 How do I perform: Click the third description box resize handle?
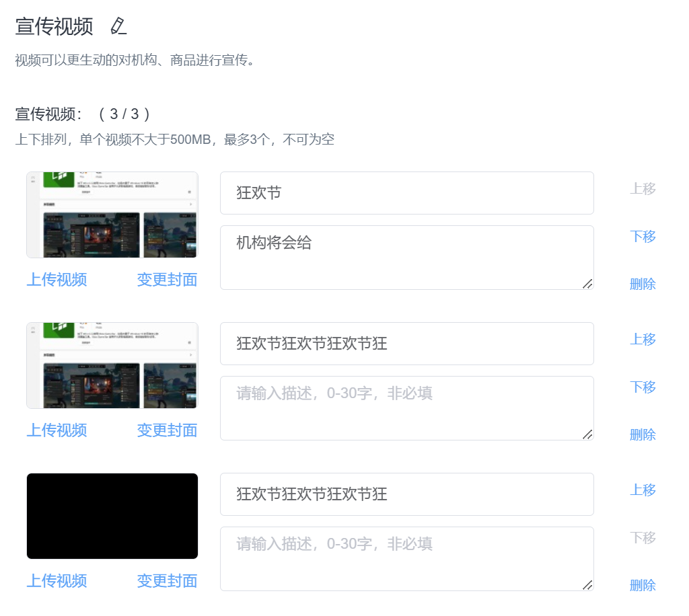click(x=587, y=585)
